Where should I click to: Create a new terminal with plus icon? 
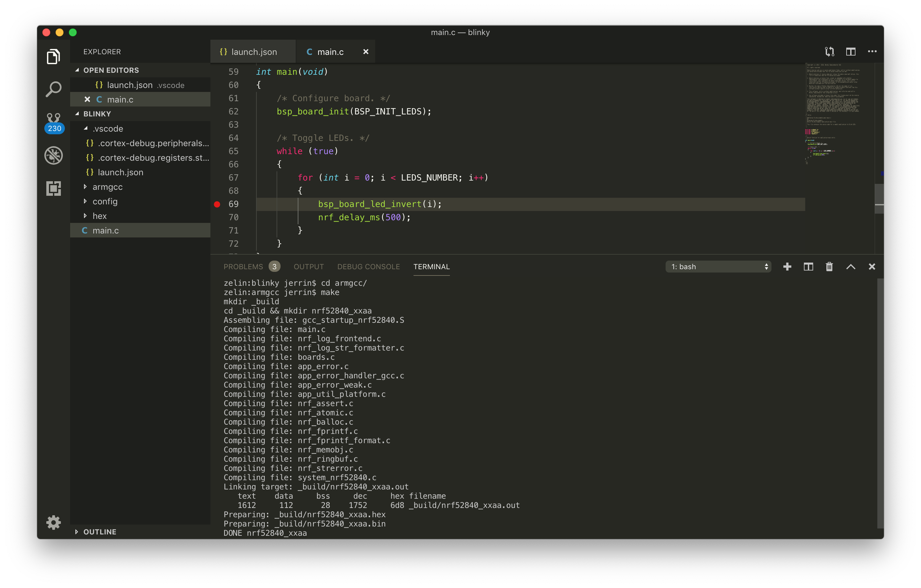787,267
